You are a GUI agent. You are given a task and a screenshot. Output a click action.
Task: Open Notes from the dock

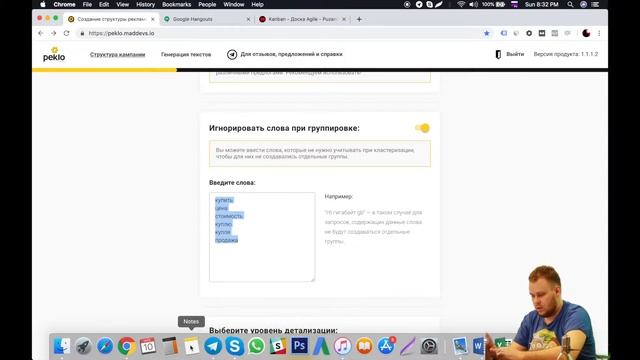click(x=191, y=346)
